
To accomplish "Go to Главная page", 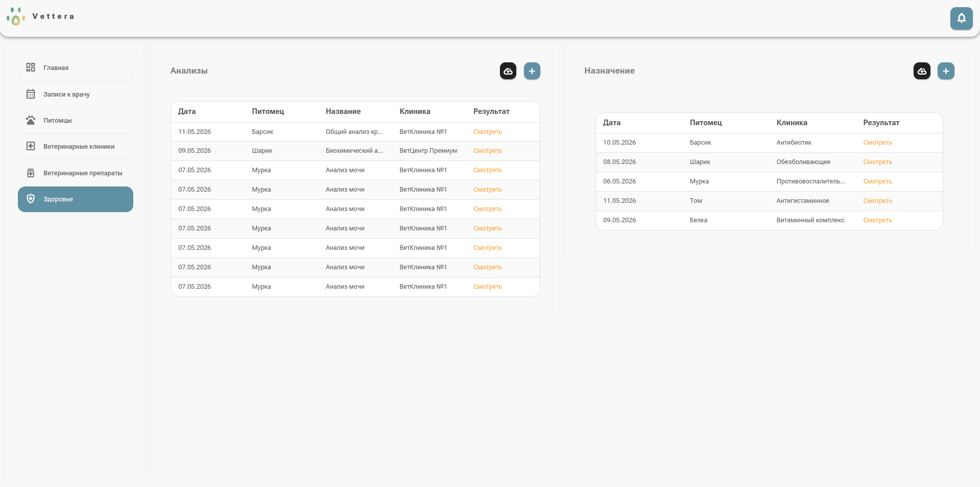I will coord(76,68).
